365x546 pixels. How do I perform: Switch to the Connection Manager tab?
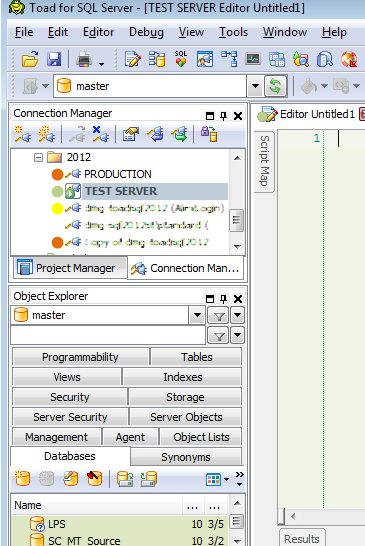tap(185, 268)
